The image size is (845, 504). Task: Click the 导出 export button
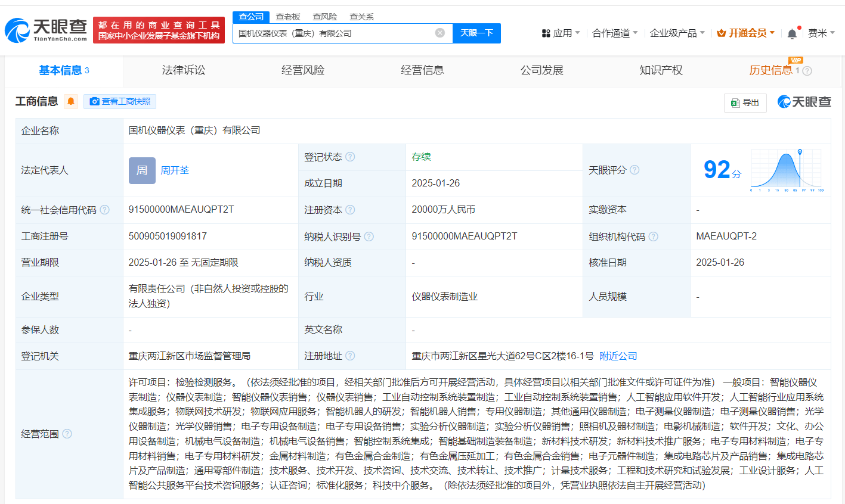[745, 102]
